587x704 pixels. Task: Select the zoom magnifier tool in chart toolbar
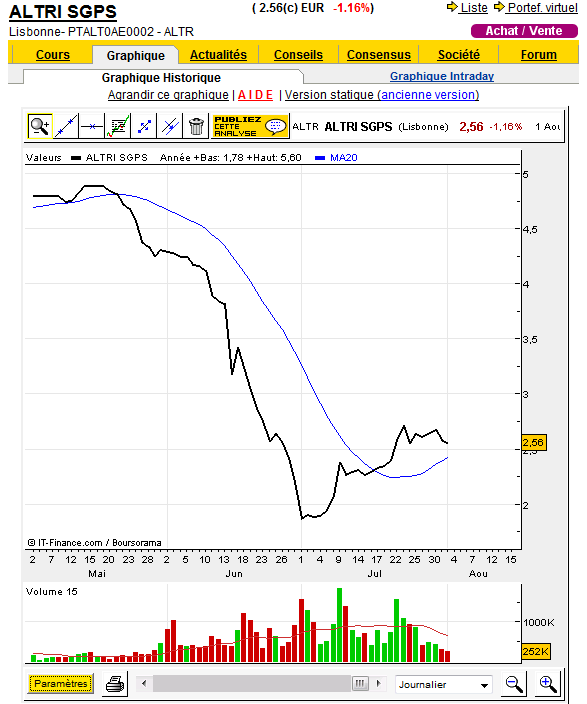[x=40, y=126]
